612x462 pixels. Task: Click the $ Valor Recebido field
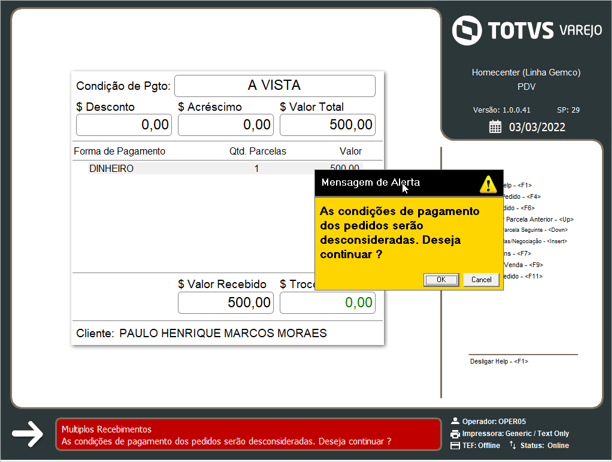click(x=226, y=303)
